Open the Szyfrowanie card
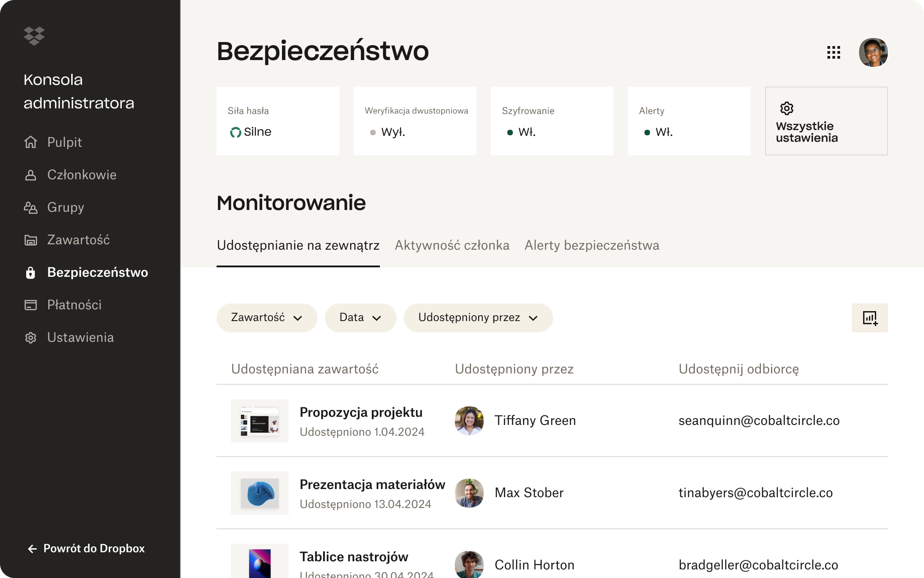Image resolution: width=924 pixels, height=578 pixels. click(552, 121)
